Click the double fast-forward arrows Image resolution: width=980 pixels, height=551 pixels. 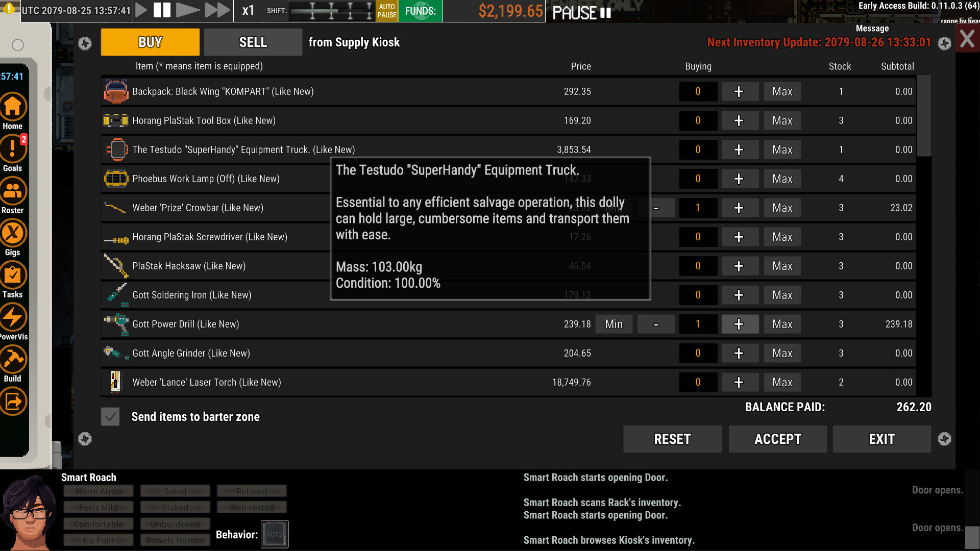coord(217,10)
